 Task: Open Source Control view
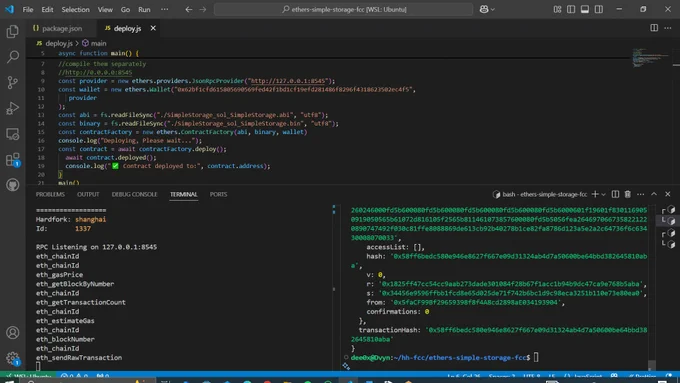click(13, 82)
